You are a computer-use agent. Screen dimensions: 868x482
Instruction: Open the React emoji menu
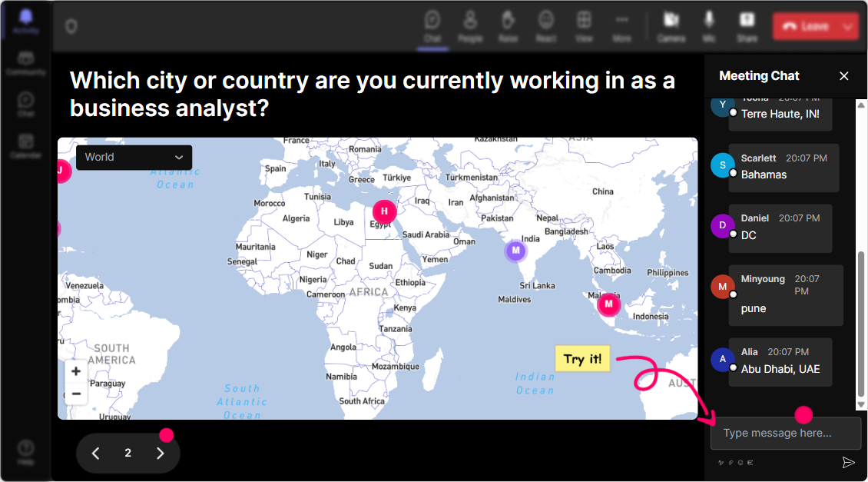(546, 27)
